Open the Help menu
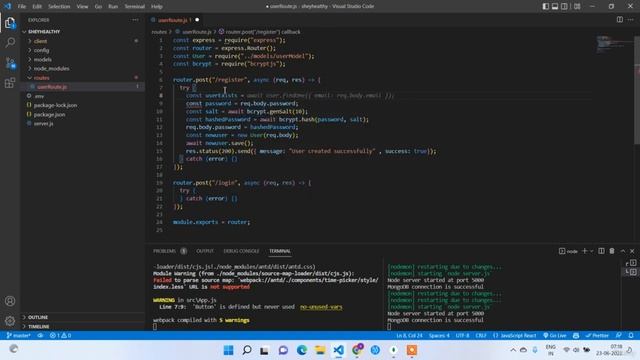Viewport: 640px width, 360px height. (157, 7)
